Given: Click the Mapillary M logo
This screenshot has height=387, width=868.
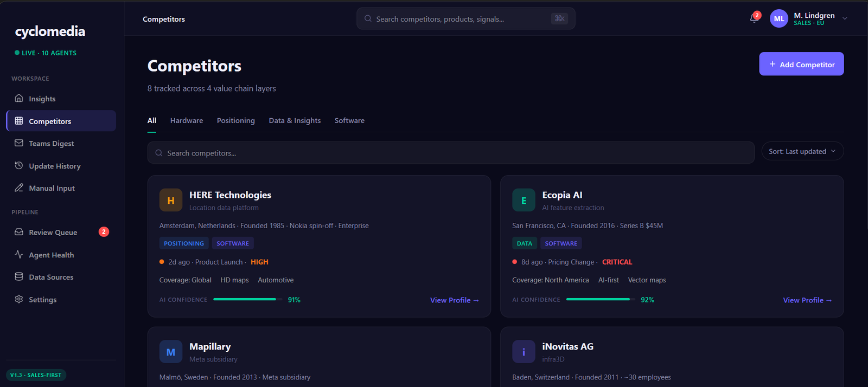Looking at the screenshot, I should (x=171, y=352).
